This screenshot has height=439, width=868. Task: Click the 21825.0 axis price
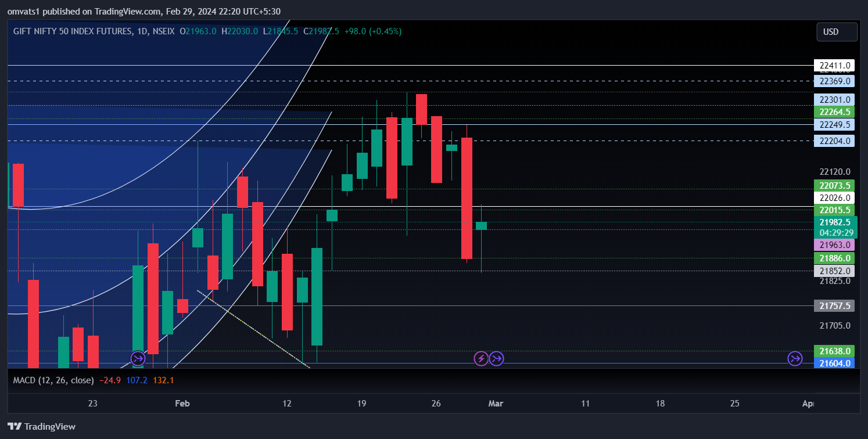click(835, 281)
